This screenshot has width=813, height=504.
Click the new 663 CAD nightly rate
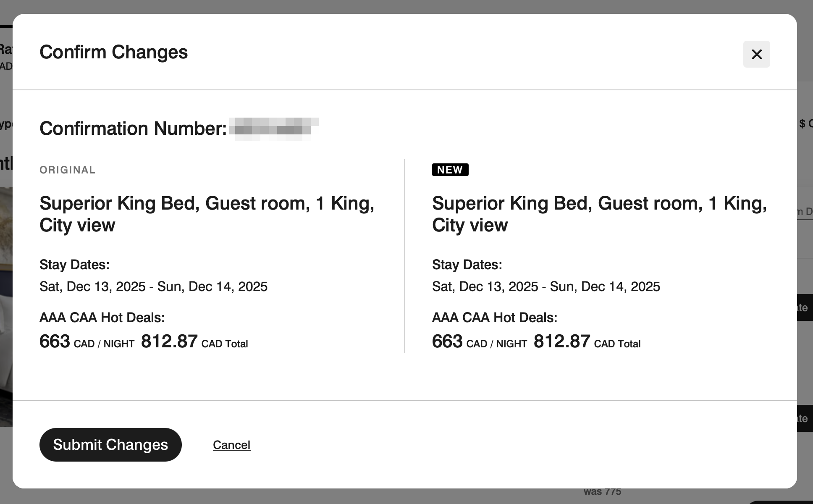coord(479,342)
